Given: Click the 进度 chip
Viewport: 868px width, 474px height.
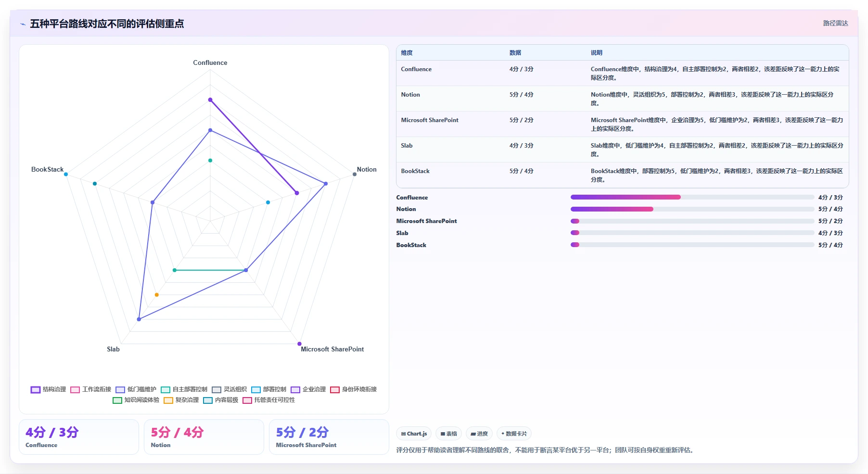Looking at the screenshot, I should pyautogui.click(x=479, y=434).
